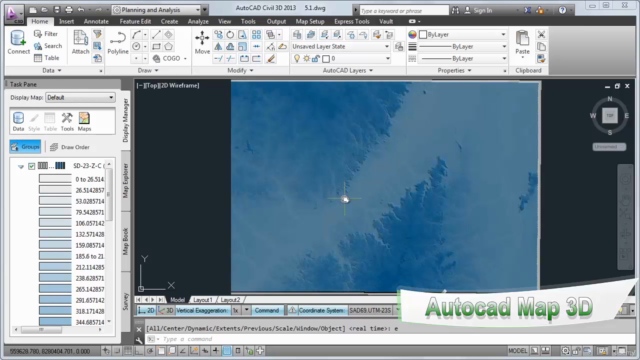640x360 pixels.
Task: Uncheck the SD-23-Z-C layer checkbox
Action: 31,166
